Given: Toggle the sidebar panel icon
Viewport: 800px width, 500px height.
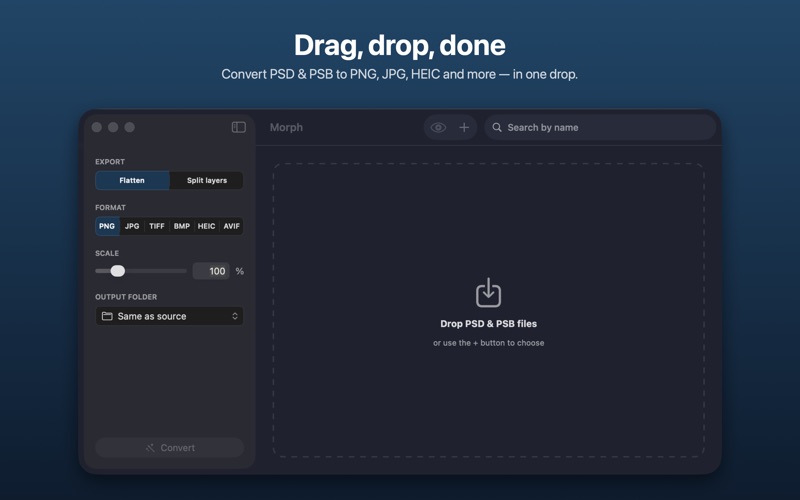Looking at the screenshot, I should (238, 127).
